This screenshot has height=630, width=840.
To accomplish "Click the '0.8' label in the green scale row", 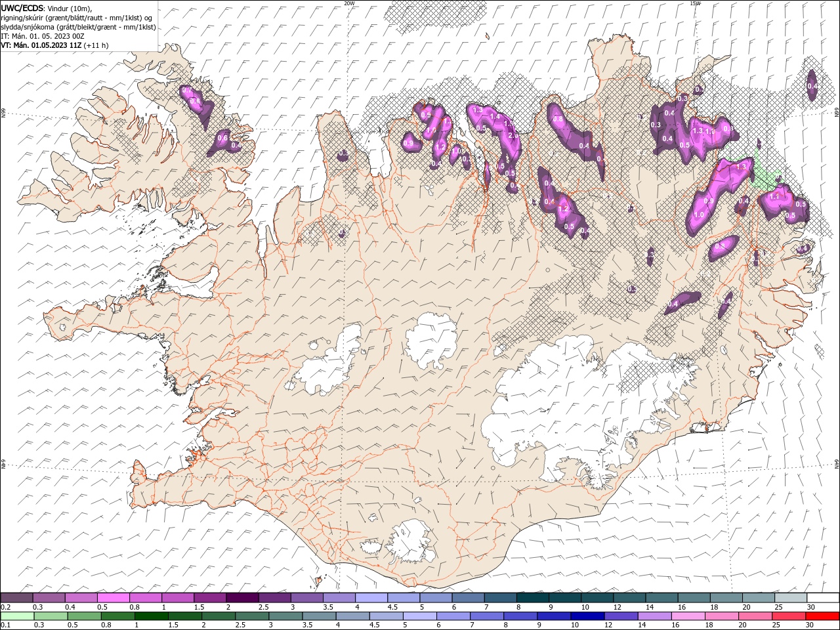I will coord(106,625).
